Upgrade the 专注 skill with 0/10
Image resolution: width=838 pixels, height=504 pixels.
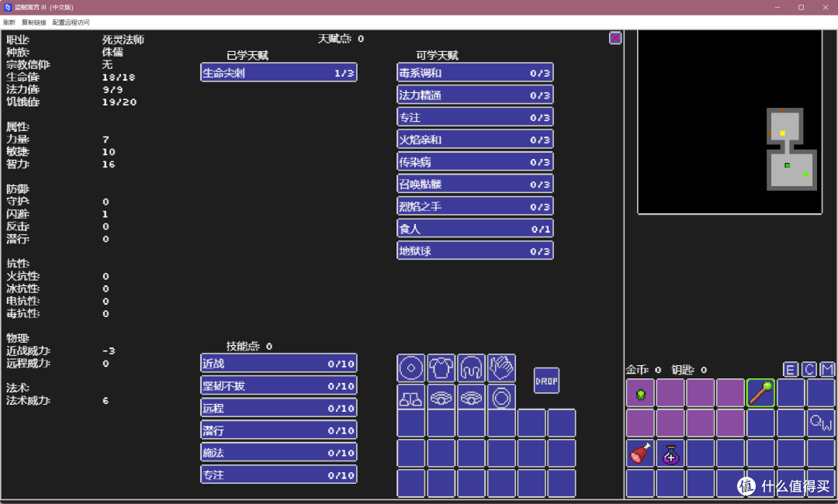pos(279,475)
